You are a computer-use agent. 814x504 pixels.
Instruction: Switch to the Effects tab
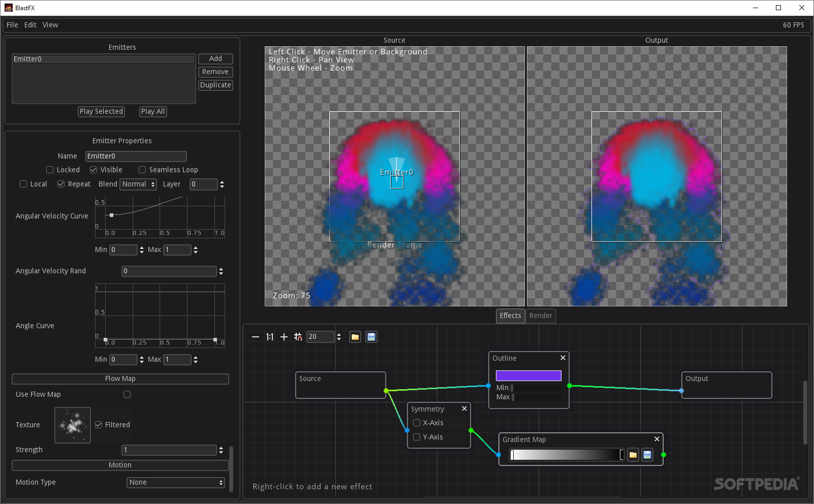(510, 316)
